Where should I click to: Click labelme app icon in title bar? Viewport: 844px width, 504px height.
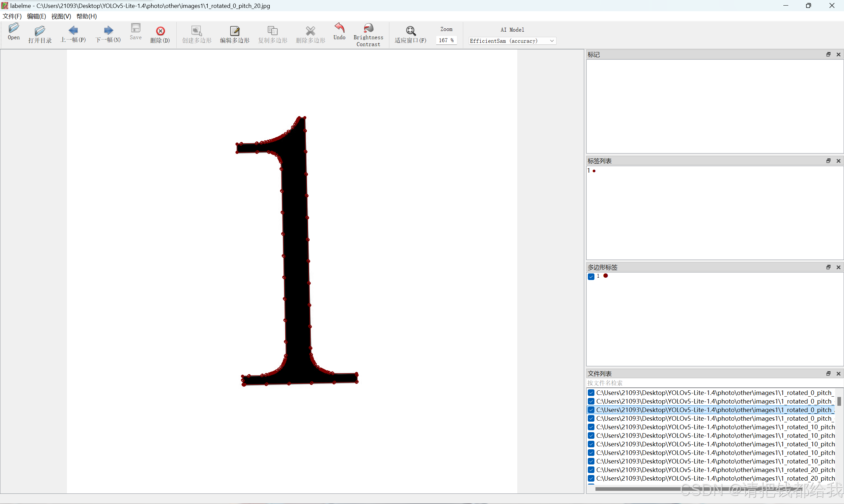pyautogui.click(x=5, y=6)
